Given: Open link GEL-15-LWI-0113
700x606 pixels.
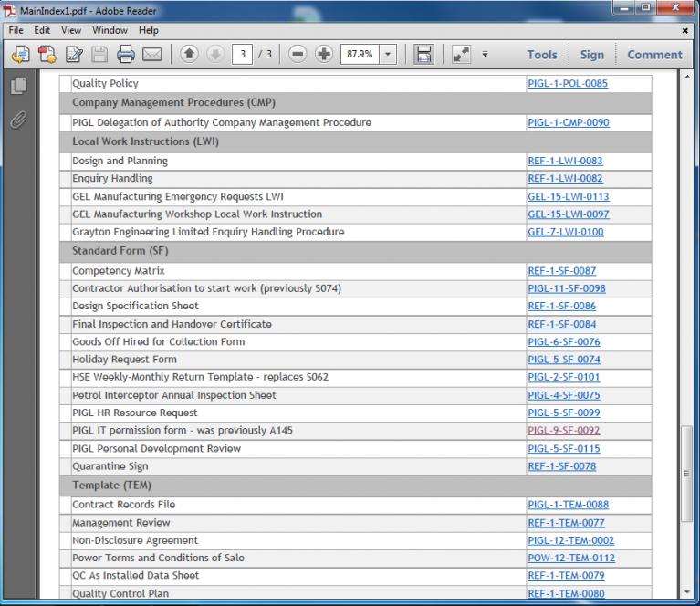Looking at the screenshot, I should pyautogui.click(x=569, y=196).
